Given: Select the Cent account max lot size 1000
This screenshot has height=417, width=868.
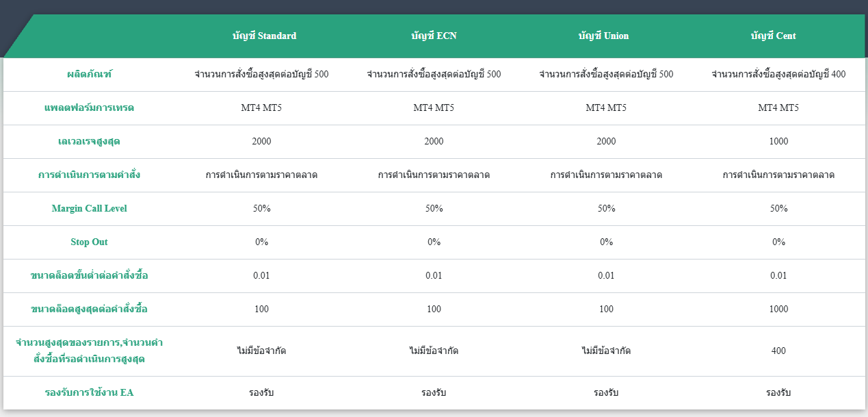Looking at the screenshot, I should (778, 309).
